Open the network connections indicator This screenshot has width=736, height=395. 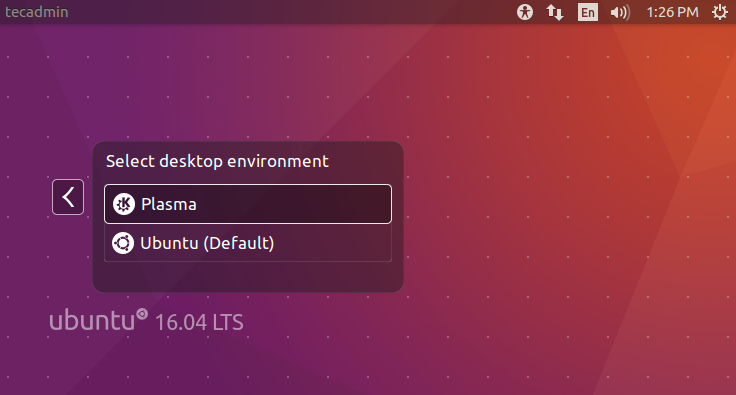click(x=554, y=12)
